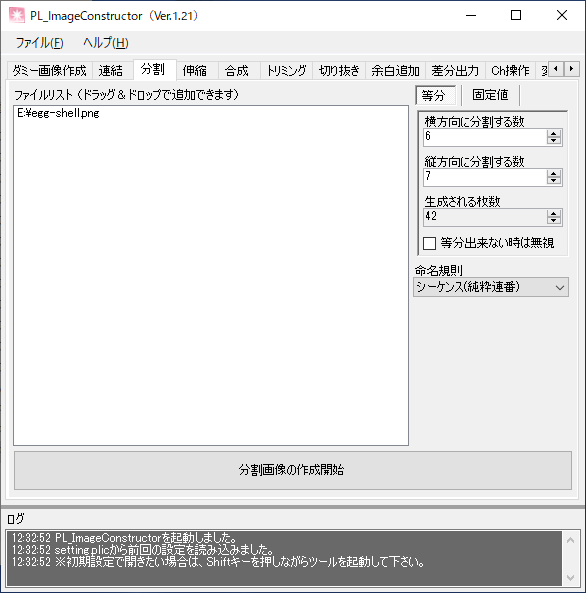This screenshot has width=586, height=593.
Task: Click the 縦方向に分割する数 input field
Action: pos(485,177)
